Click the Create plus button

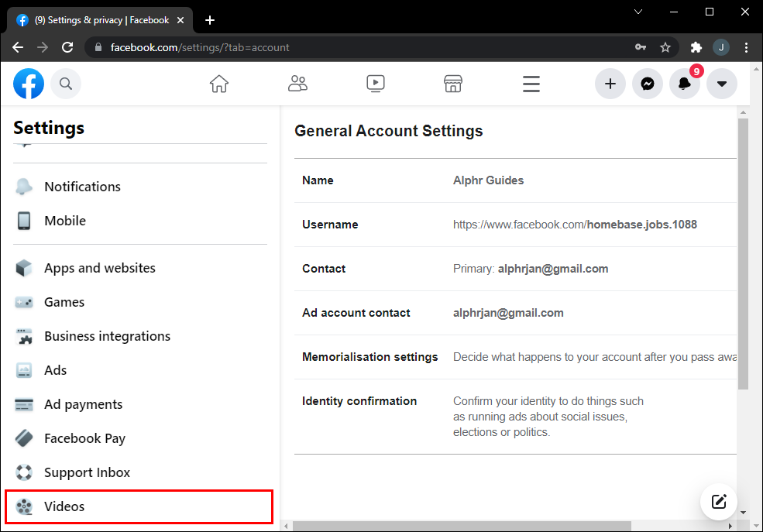[610, 84]
